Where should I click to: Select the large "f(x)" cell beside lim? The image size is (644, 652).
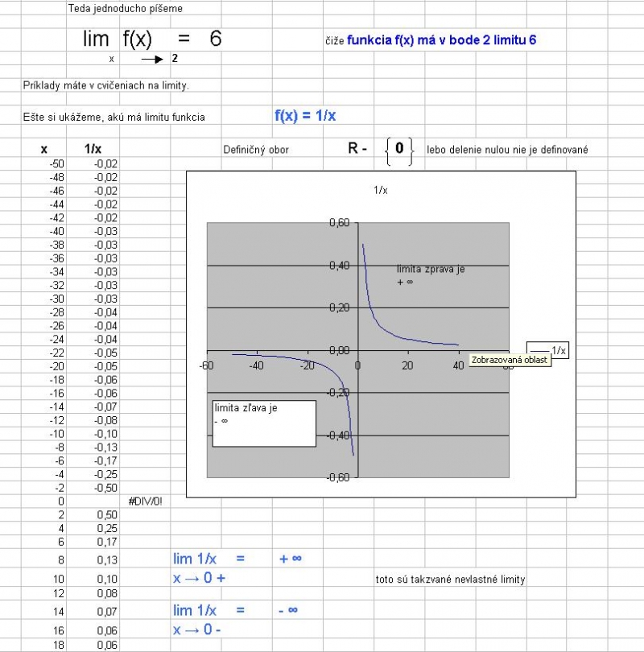137,39
